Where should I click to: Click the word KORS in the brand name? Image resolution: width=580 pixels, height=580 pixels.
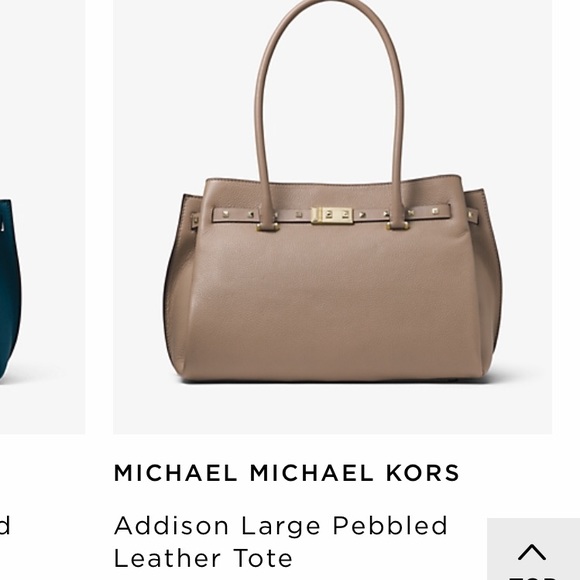pos(423,473)
